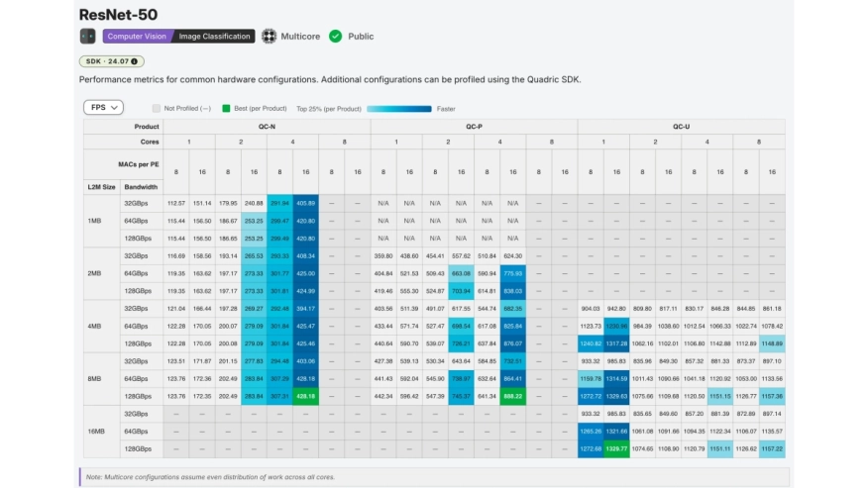Click the blue cell showing 775.93
The width and height of the screenshot is (868, 488).
(512, 273)
